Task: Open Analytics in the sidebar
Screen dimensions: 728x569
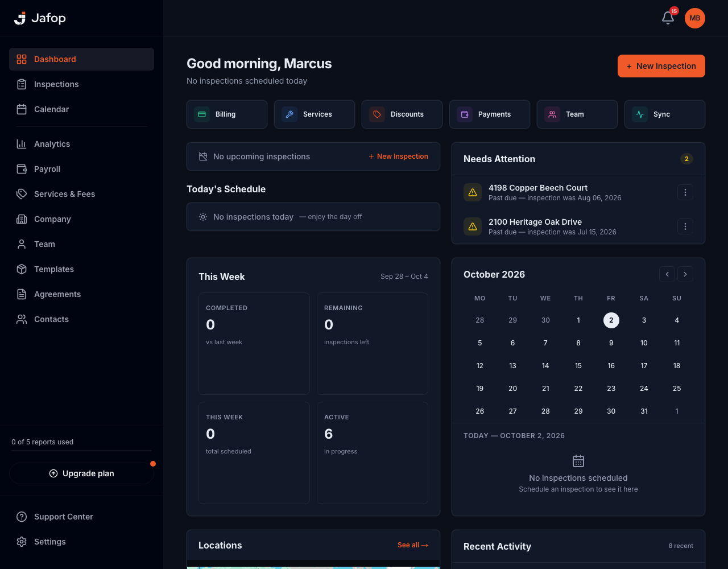Action: [81, 144]
